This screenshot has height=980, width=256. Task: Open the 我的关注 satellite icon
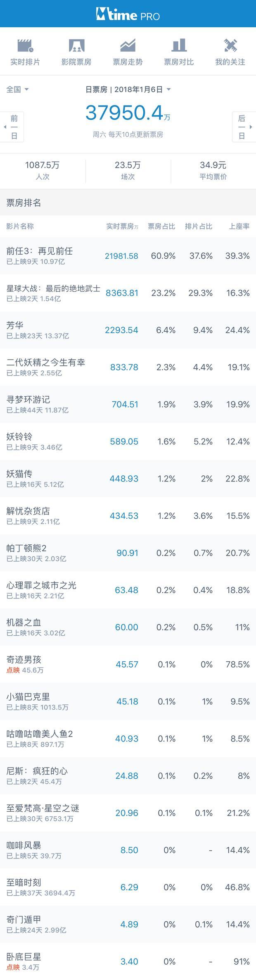coord(230,45)
